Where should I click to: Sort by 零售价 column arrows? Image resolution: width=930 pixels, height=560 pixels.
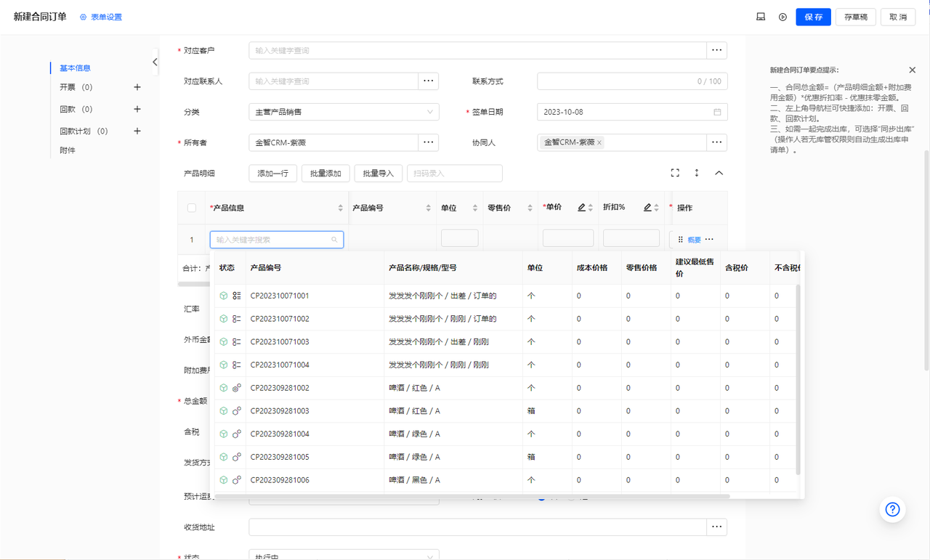point(528,208)
